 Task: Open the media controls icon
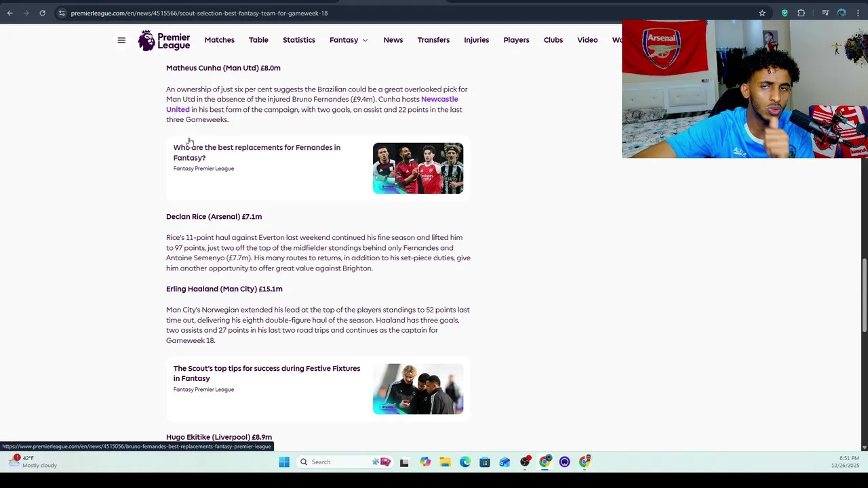pos(825,13)
